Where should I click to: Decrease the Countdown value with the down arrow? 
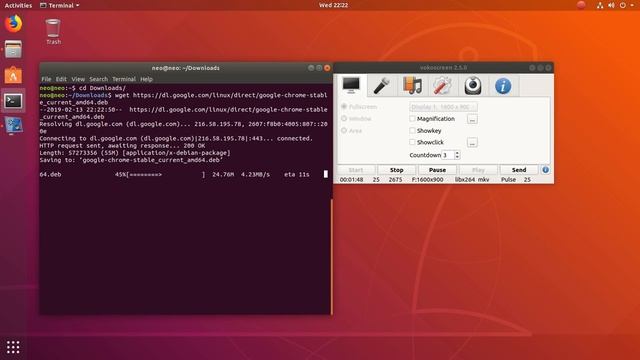457,158
